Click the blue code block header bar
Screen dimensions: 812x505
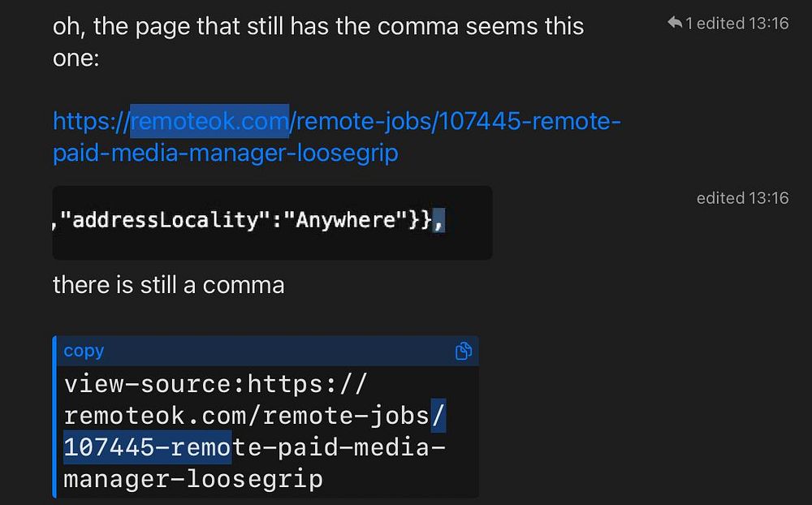coord(267,351)
